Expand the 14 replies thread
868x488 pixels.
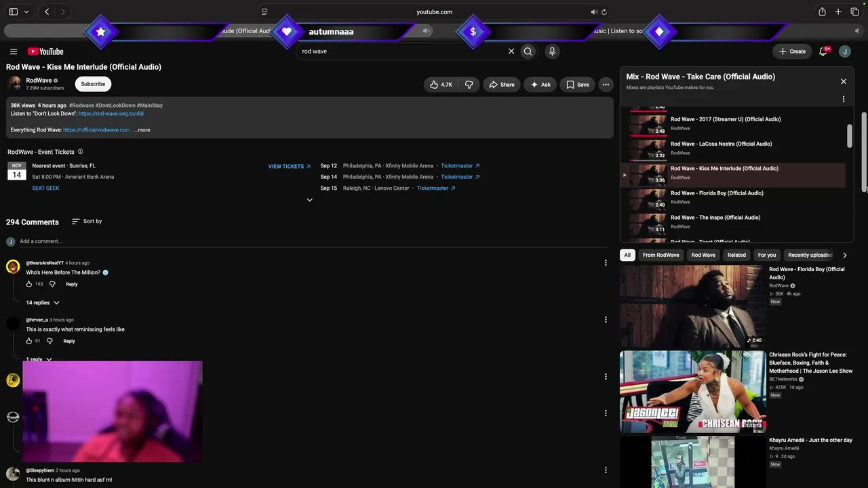(x=43, y=303)
